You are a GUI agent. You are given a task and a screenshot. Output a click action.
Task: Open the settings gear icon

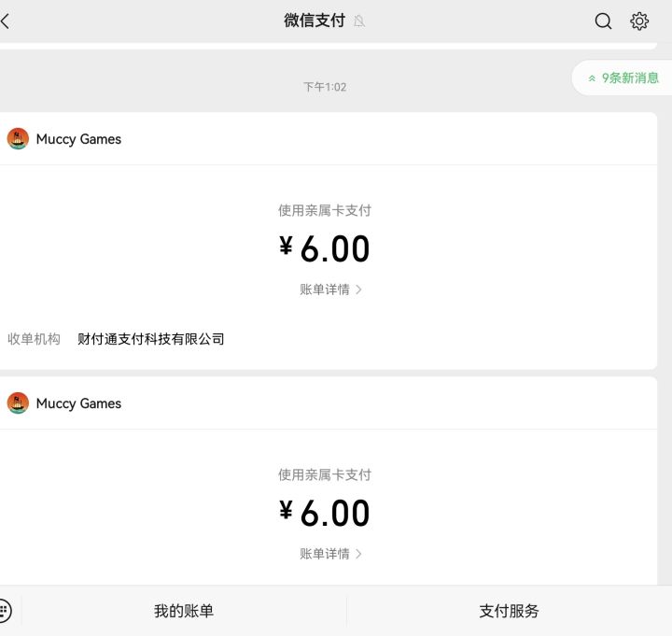[x=639, y=21]
